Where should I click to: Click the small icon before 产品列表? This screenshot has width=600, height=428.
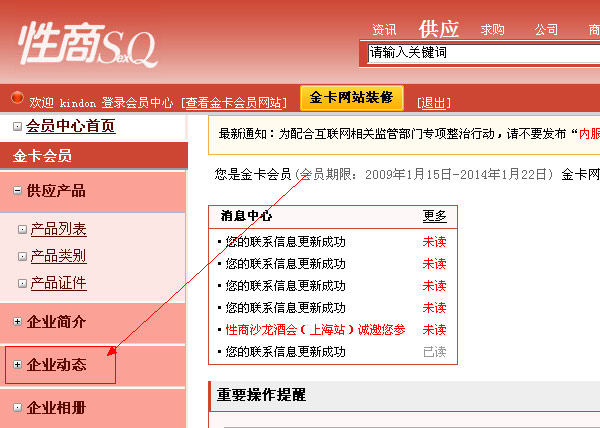click(x=22, y=230)
